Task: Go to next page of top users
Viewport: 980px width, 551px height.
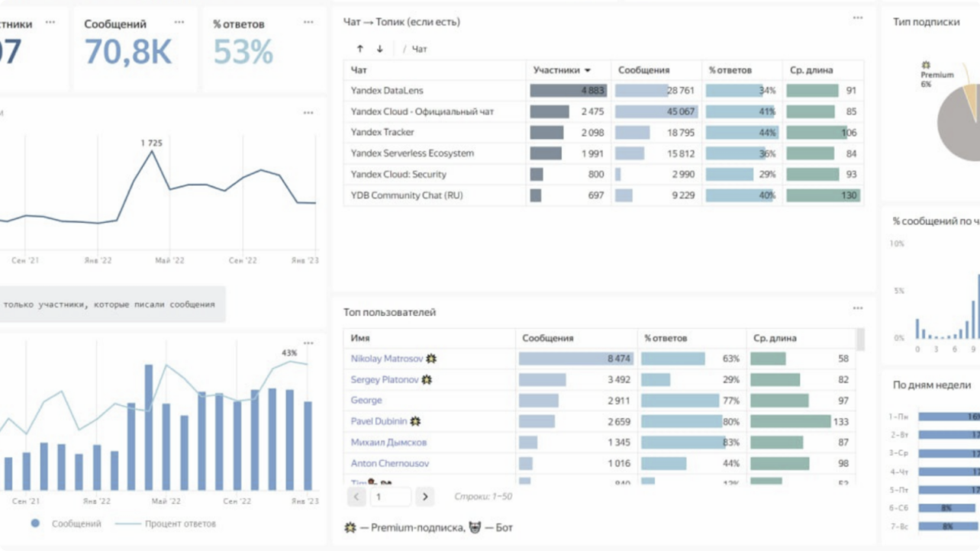Action: [x=425, y=497]
